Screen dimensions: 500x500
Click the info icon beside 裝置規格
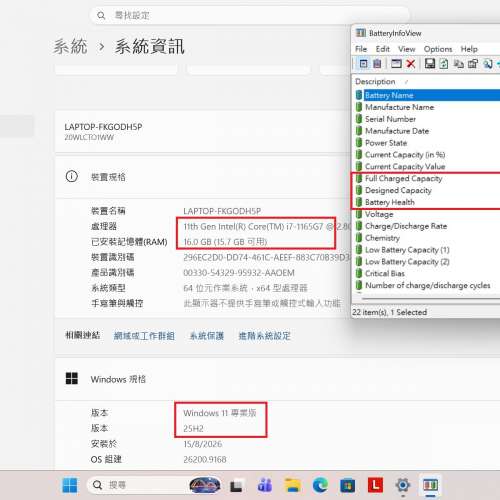click(x=71, y=176)
